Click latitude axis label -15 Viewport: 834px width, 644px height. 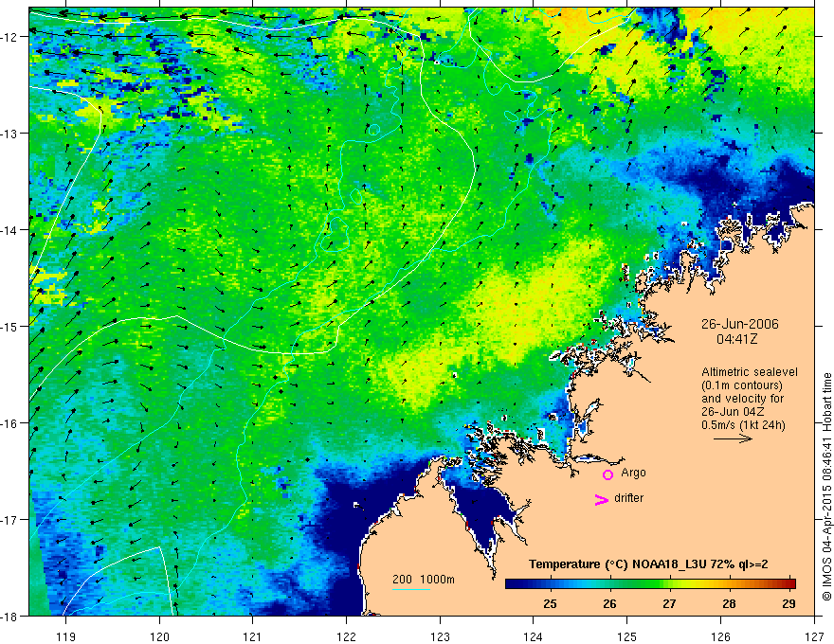tap(10, 326)
